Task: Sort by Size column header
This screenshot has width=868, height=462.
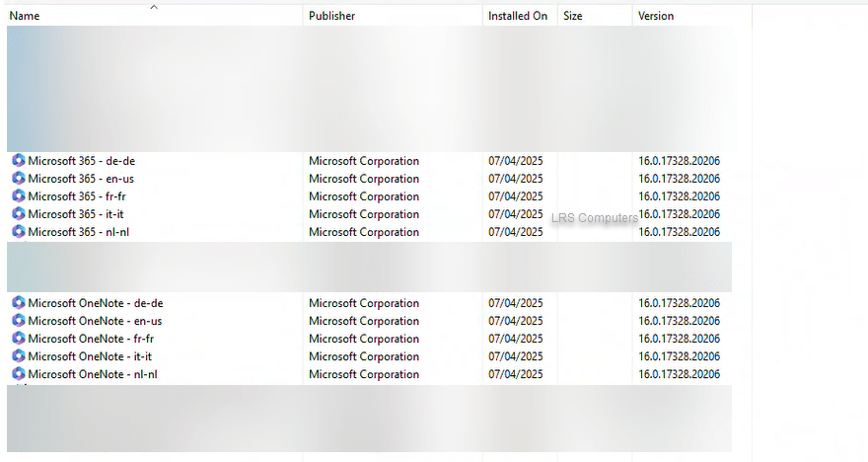Action: click(573, 16)
